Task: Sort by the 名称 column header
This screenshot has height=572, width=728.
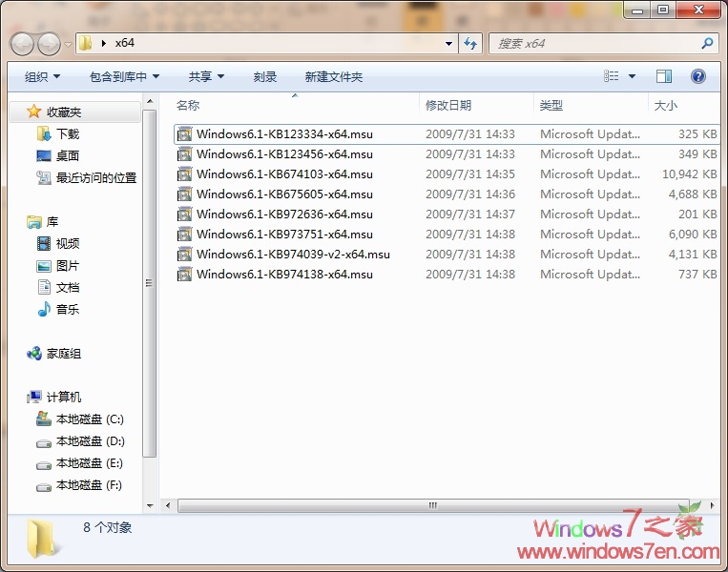Action: [x=188, y=105]
